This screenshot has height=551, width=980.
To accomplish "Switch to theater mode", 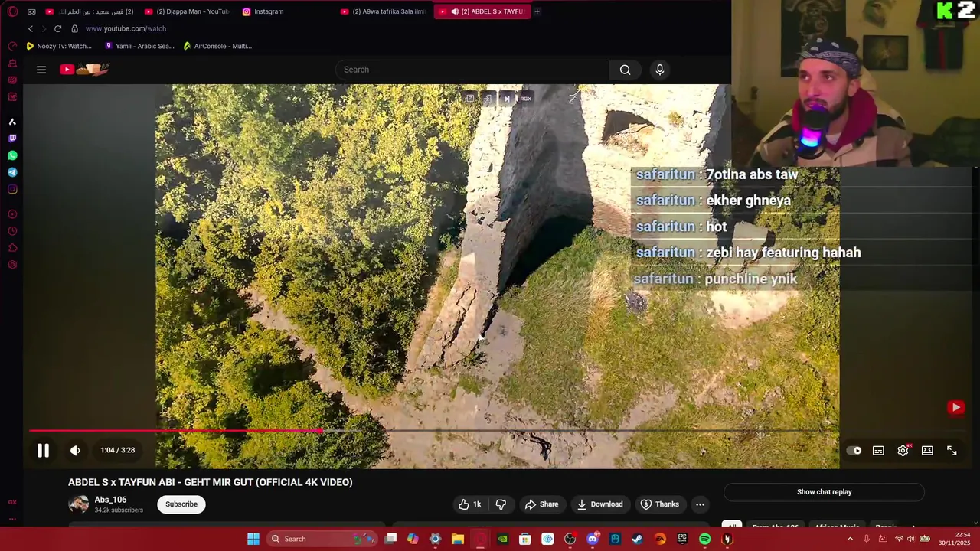I will click(927, 451).
